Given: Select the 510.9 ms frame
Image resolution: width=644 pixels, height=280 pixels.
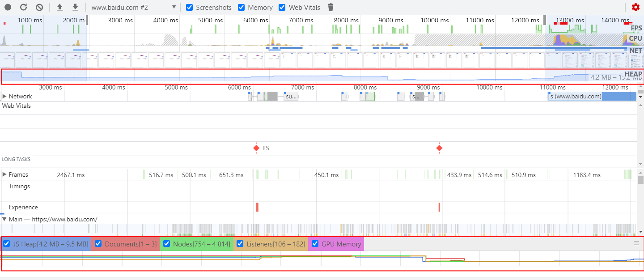Looking at the screenshot, I should [524, 175].
